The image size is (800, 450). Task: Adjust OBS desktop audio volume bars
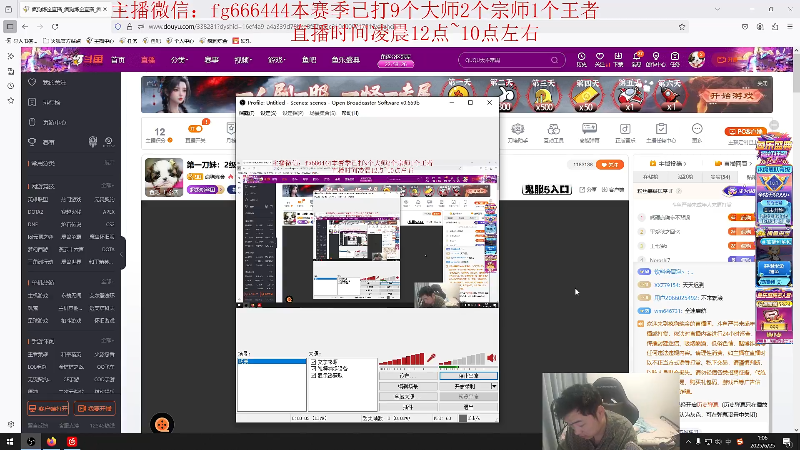(461, 359)
